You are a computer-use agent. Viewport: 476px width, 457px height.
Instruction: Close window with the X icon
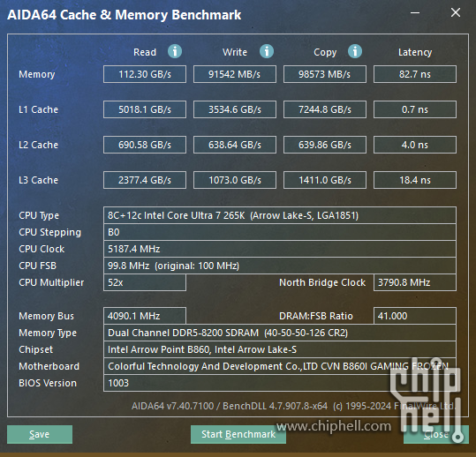pyautogui.click(x=456, y=12)
